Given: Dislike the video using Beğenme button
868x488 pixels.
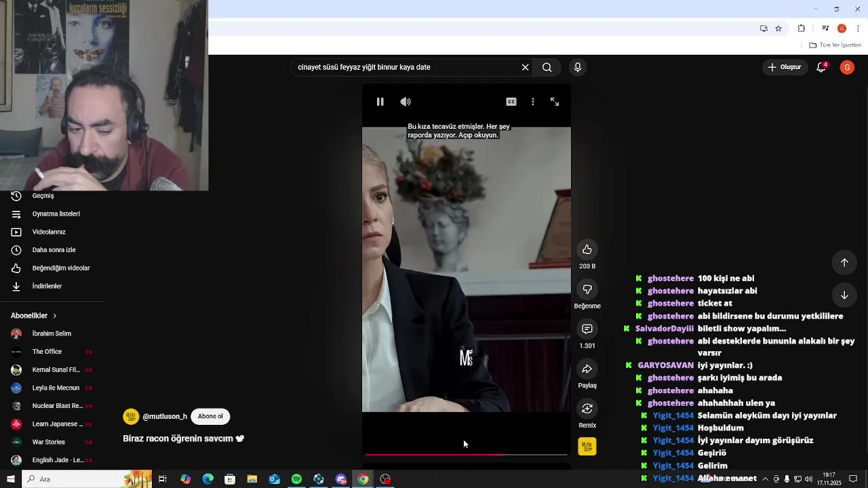Looking at the screenshot, I should click(x=587, y=289).
